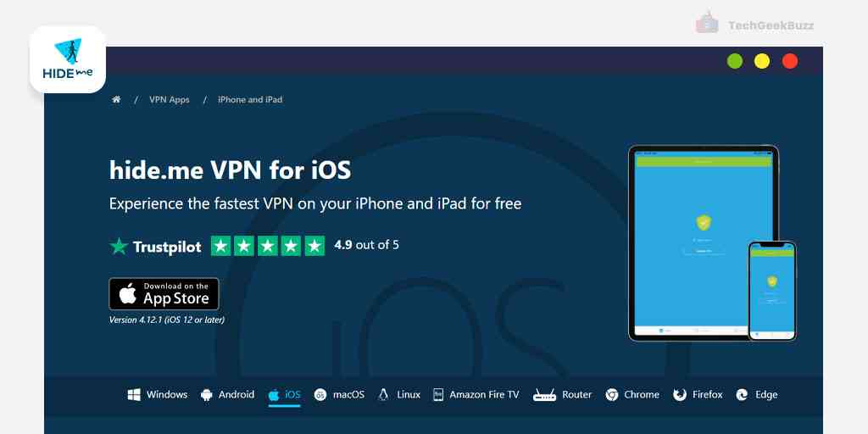Click the Linux penguin icon
868x434 pixels.
tap(383, 395)
